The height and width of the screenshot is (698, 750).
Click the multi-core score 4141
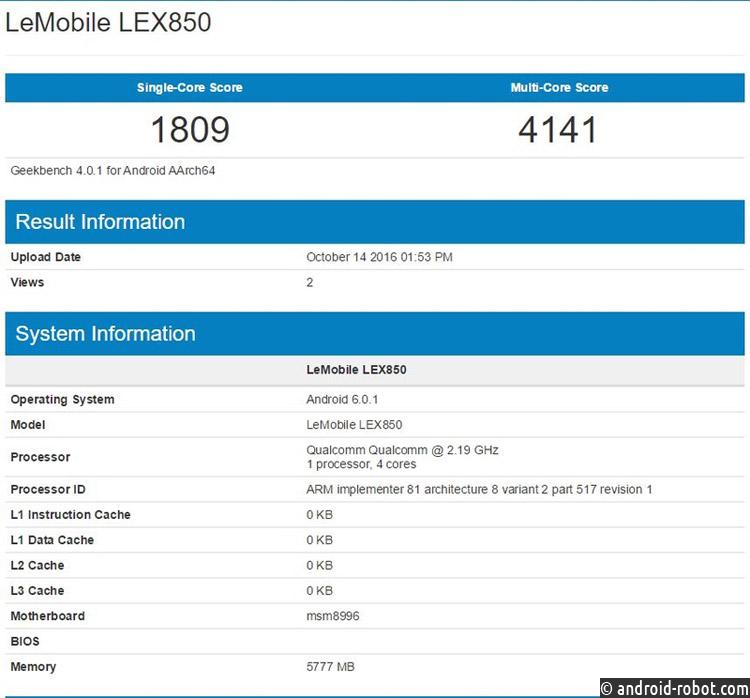click(x=558, y=130)
